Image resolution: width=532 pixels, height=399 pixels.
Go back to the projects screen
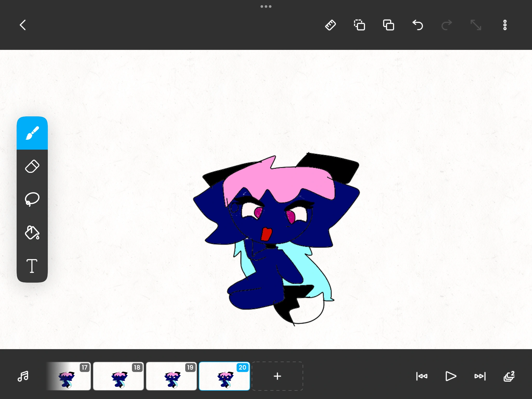point(23,25)
